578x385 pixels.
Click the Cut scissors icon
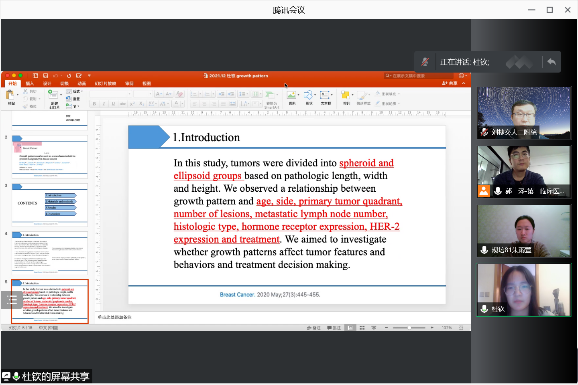click(26, 91)
